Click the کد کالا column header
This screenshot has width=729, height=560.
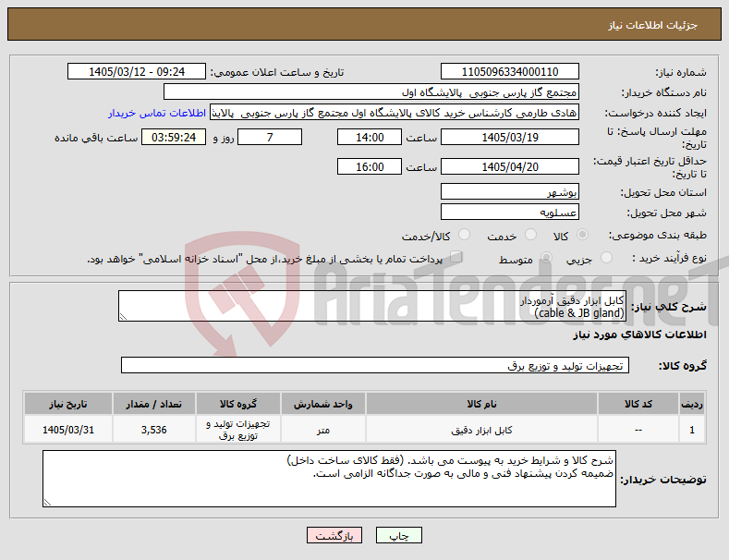coord(638,404)
